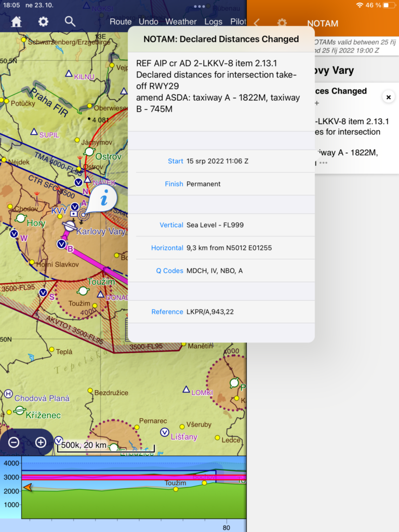Open the Pilot menu
Screen dimensions: 399x532
tap(238, 22)
